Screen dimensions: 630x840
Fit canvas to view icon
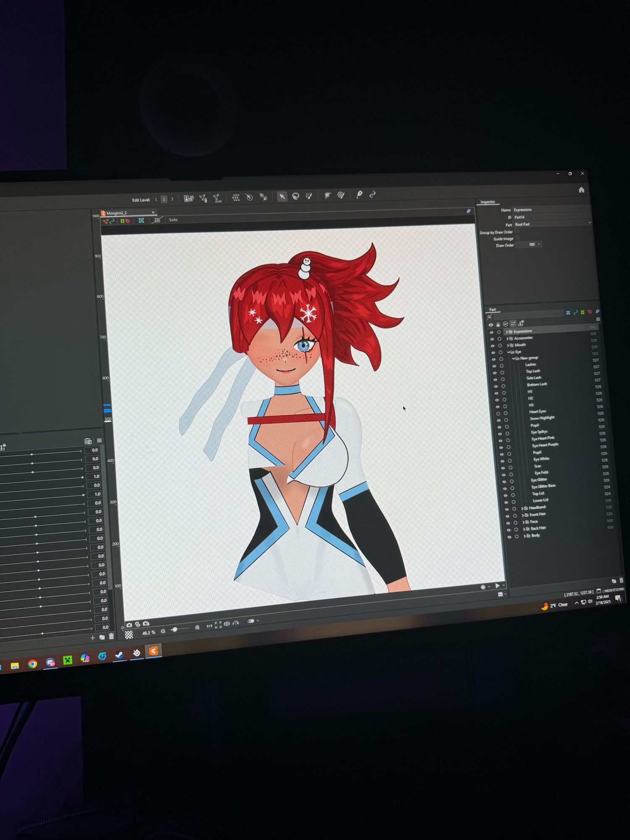[218, 624]
